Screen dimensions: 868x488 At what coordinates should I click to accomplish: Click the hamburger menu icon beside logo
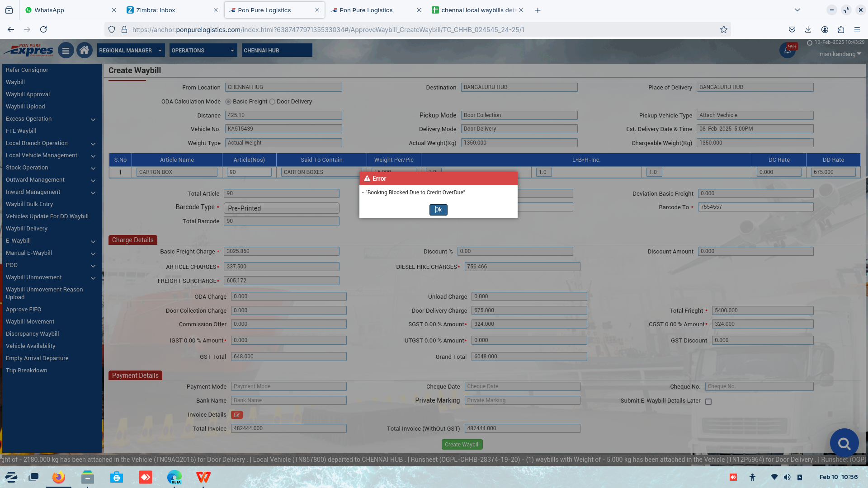(66, 51)
